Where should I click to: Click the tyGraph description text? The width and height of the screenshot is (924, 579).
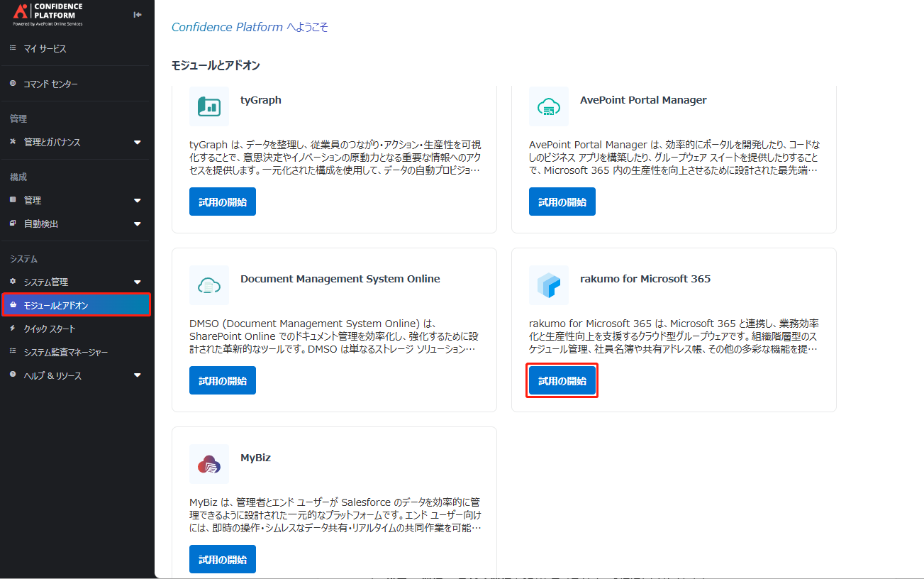(x=335, y=158)
